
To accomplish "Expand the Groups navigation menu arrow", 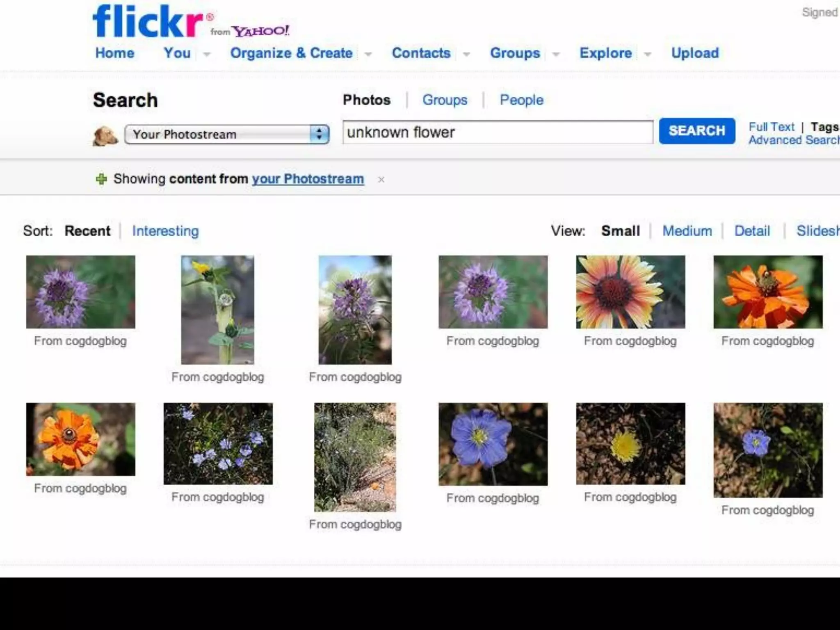I will tap(556, 54).
